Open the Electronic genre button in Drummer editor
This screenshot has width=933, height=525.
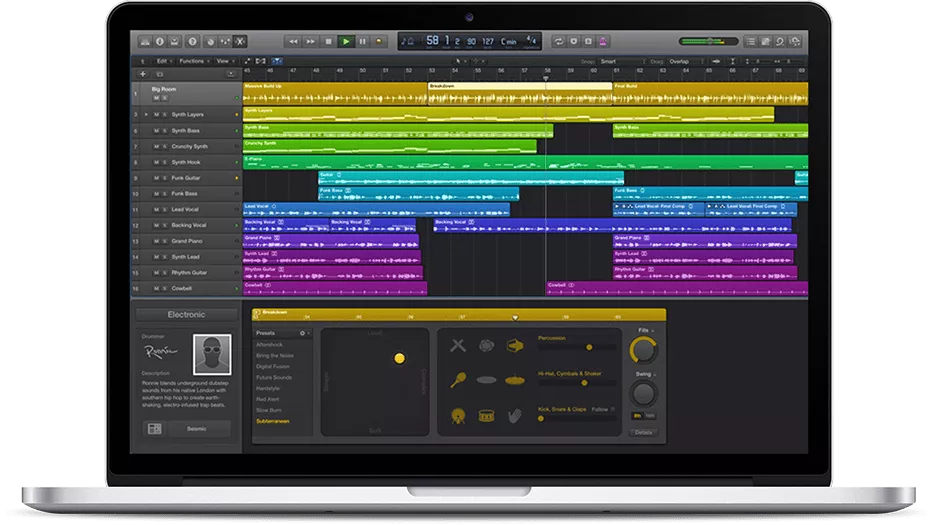186,314
